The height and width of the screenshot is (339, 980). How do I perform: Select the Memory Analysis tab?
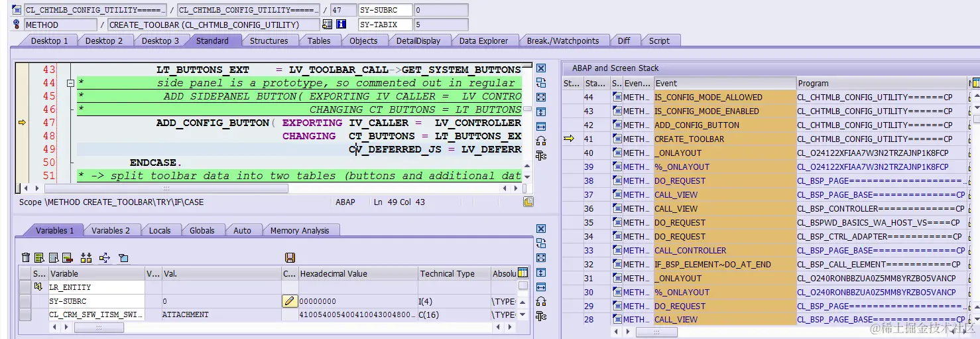300,230
